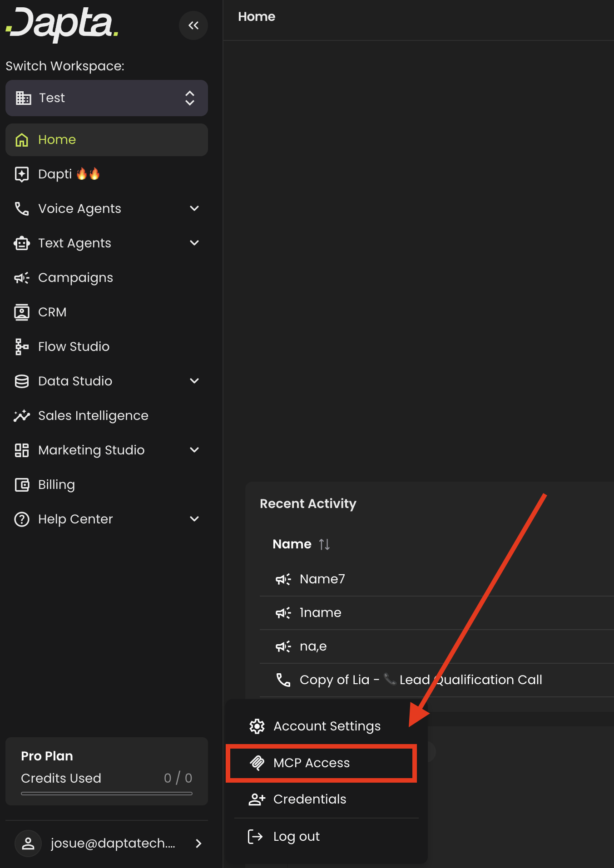
Task: Click the Credits Used 0 / 0 value
Action: point(178,778)
